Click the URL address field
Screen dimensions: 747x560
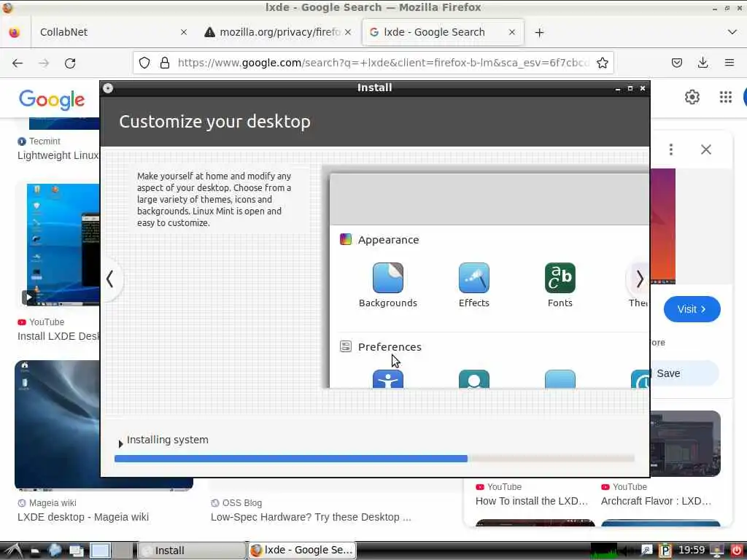pos(384,63)
